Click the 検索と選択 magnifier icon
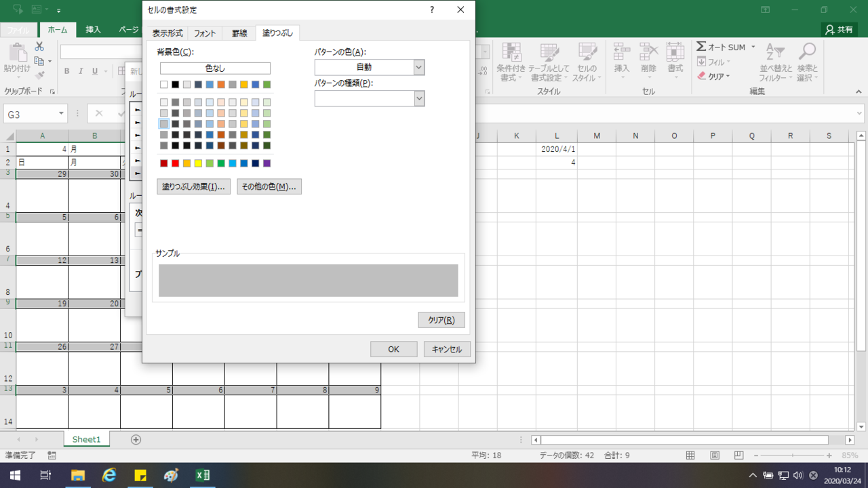This screenshot has height=488, width=868. pyautogui.click(x=807, y=52)
